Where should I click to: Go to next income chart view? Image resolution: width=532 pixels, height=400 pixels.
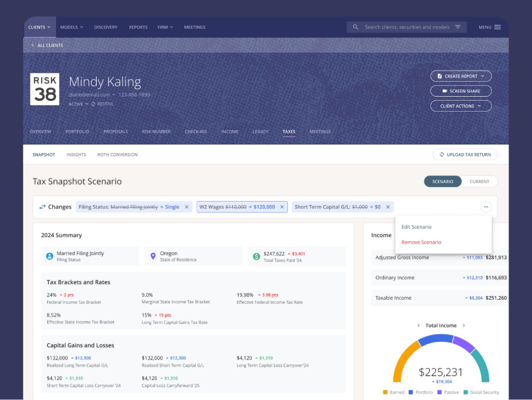[x=464, y=325]
